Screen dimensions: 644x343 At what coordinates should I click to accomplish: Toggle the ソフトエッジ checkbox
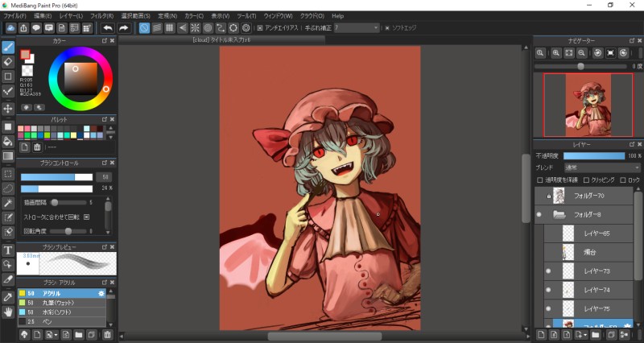point(387,28)
